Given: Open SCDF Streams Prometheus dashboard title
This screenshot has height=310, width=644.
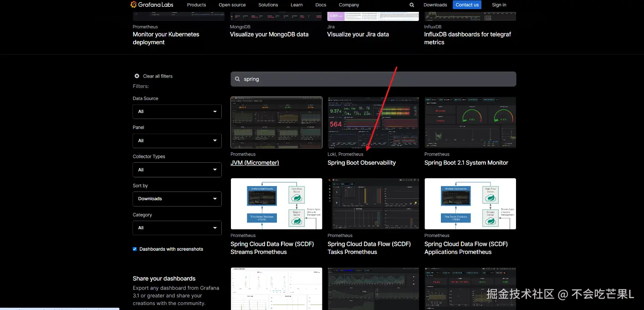Looking at the screenshot, I should point(272,248).
